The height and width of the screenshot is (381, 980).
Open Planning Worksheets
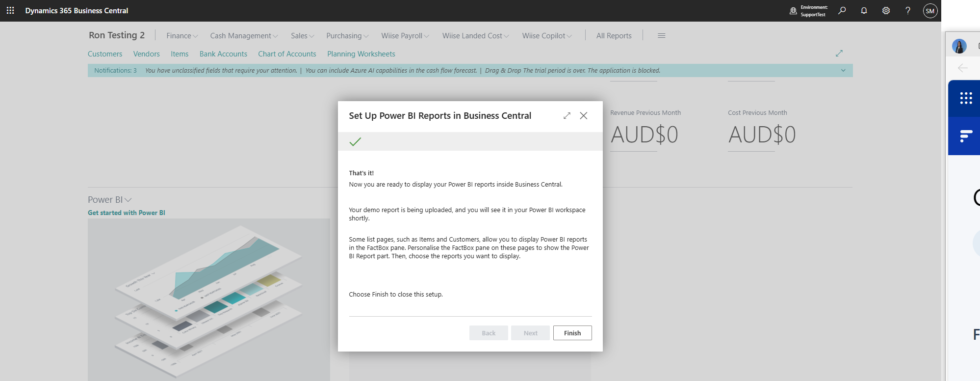point(361,54)
